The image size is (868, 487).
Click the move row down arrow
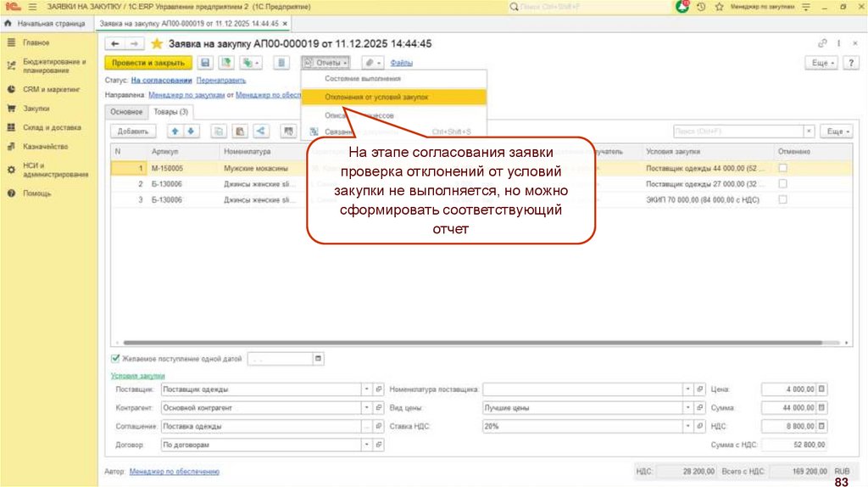click(x=191, y=132)
